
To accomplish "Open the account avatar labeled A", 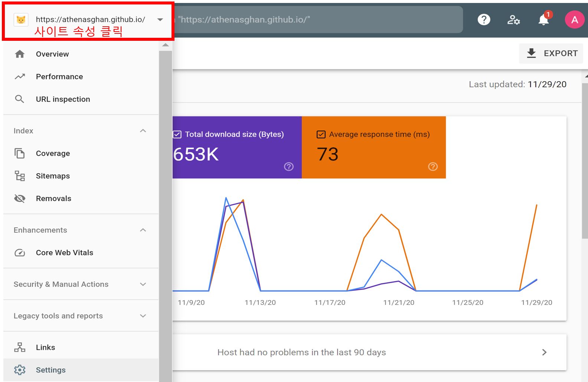I will coord(574,20).
